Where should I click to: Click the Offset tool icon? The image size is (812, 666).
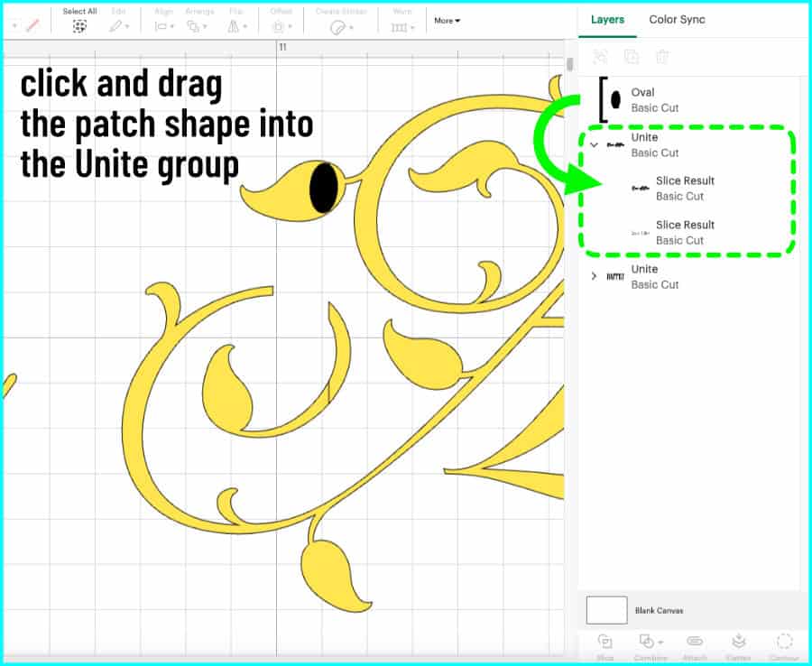[278, 26]
